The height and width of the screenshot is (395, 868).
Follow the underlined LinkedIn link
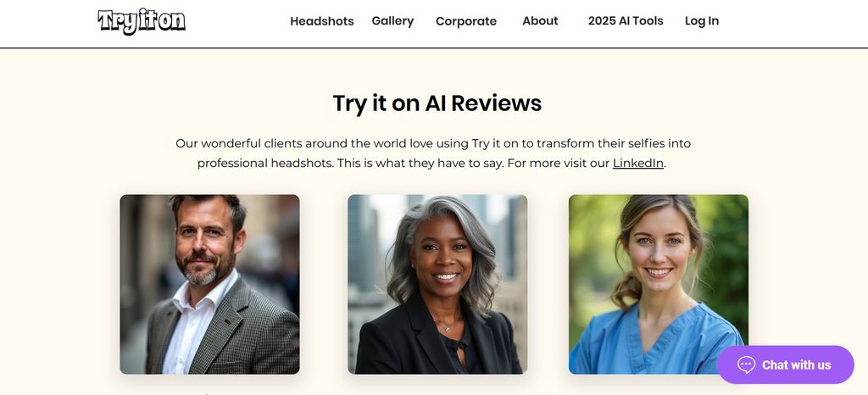pyautogui.click(x=637, y=164)
